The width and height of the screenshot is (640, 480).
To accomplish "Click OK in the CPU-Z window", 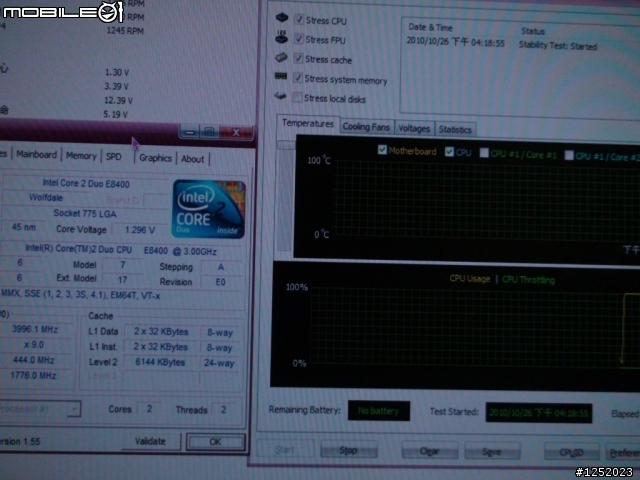I will tap(216, 442).
